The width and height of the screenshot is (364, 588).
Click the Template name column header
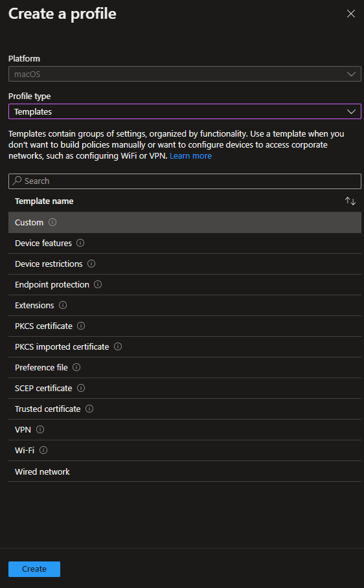pyautogui.click(x=44, y=201)
